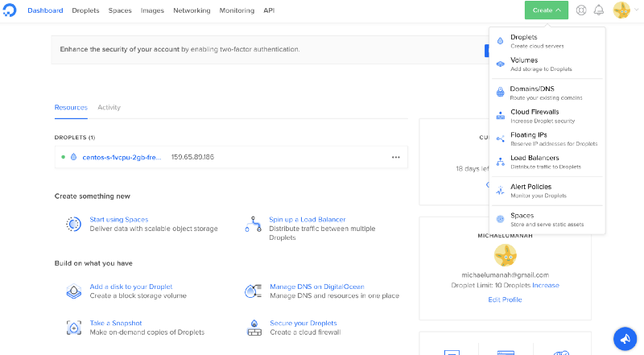Click the blue megaphone announcements button
The image size is (644, 355).
625,339
